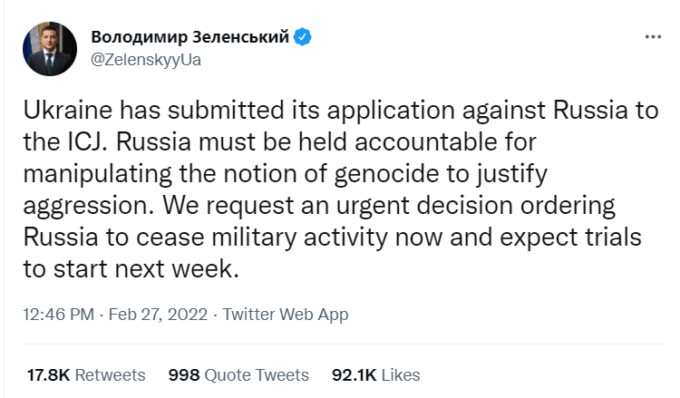Screen dimensions: 680x398
Task: Show who liked via 92.1K number
Action: (x=354, y=375)
